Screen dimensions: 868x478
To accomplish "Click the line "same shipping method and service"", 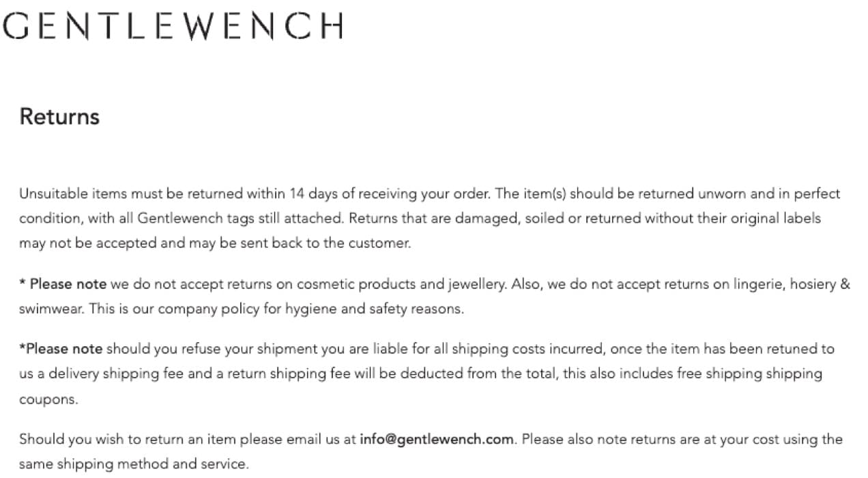I will click(x=134, y=464).
